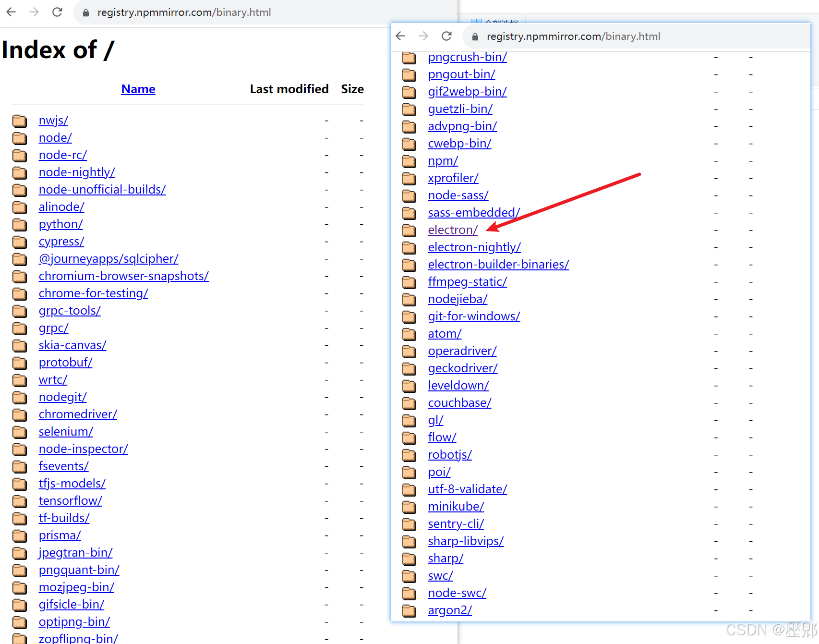819x644 pixels.
Task: Click the folder icon next to sharp/
Action: pos(409,559)
